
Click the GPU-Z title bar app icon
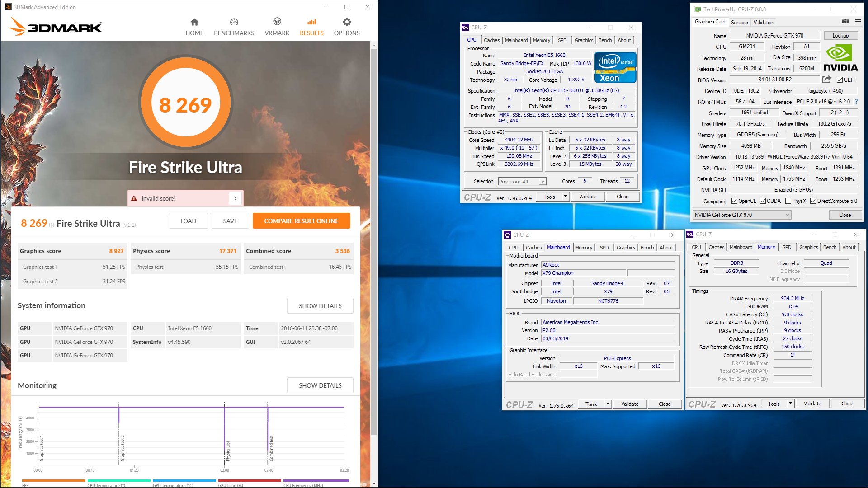tap(698, 9)
